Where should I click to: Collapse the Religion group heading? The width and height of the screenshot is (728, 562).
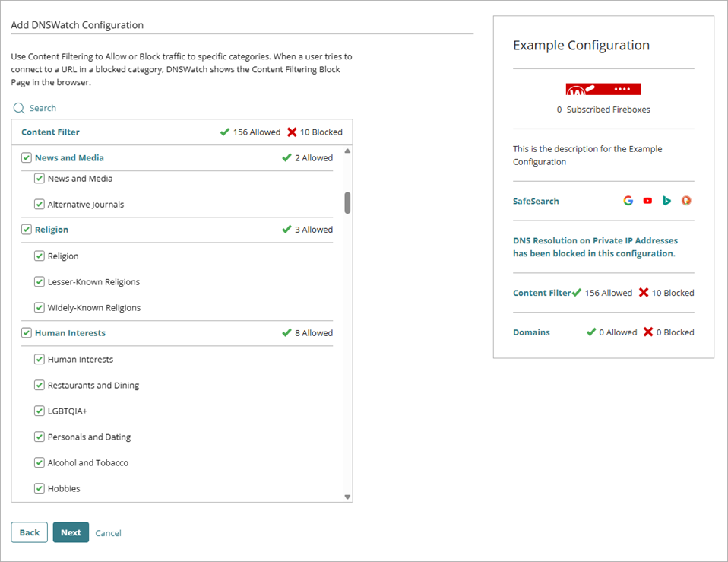[x=52, y=230]
